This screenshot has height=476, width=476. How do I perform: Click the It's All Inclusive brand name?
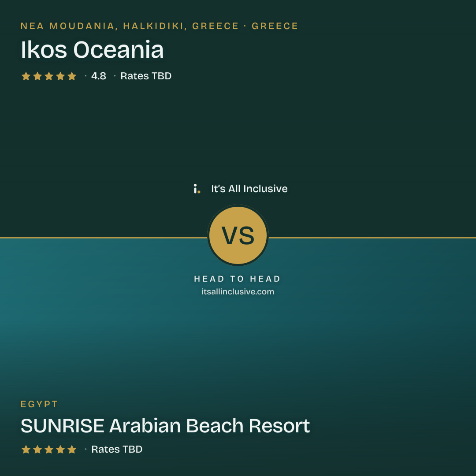249,189
